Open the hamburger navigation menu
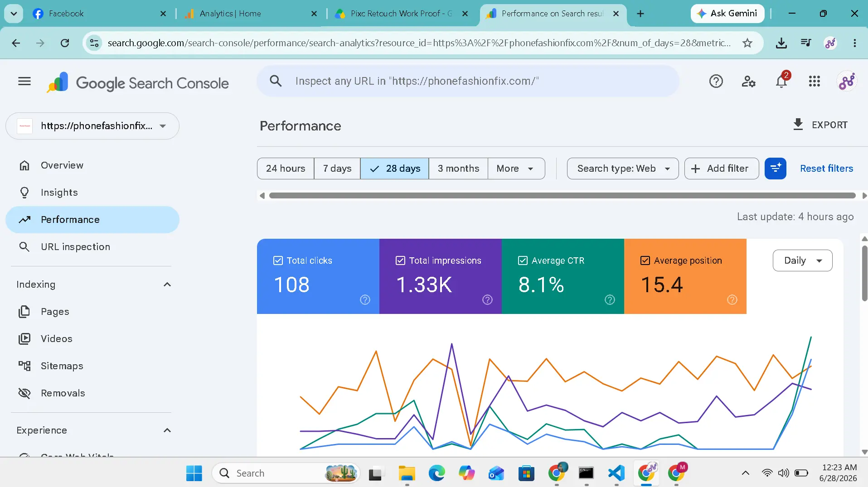Image resolution: width=868 pixels, height=487 pixels. point(24,81)
